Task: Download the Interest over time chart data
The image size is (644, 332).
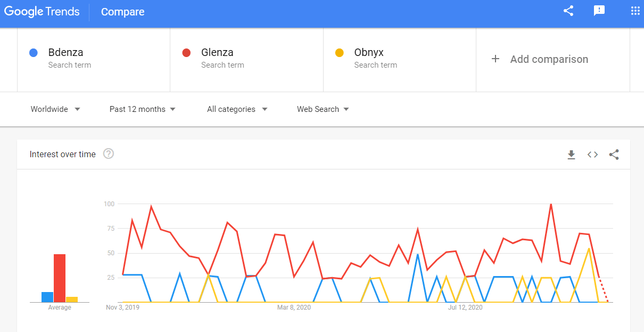Action: point(571,155)
